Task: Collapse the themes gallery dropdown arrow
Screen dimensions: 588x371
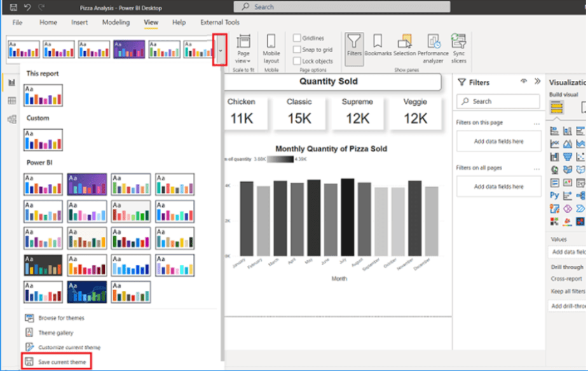Action: (220, 50)
